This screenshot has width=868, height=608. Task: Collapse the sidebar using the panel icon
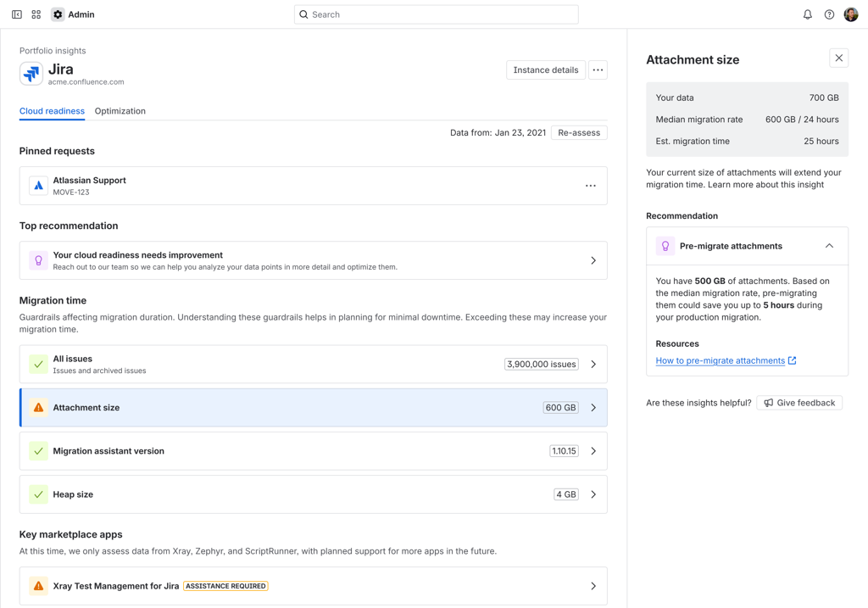tap(16, 14)
